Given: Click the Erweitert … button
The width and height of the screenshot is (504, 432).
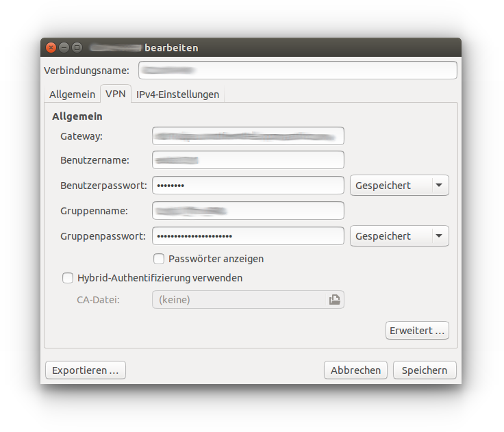Looking at the screenshot, I should tap(417, 331).
